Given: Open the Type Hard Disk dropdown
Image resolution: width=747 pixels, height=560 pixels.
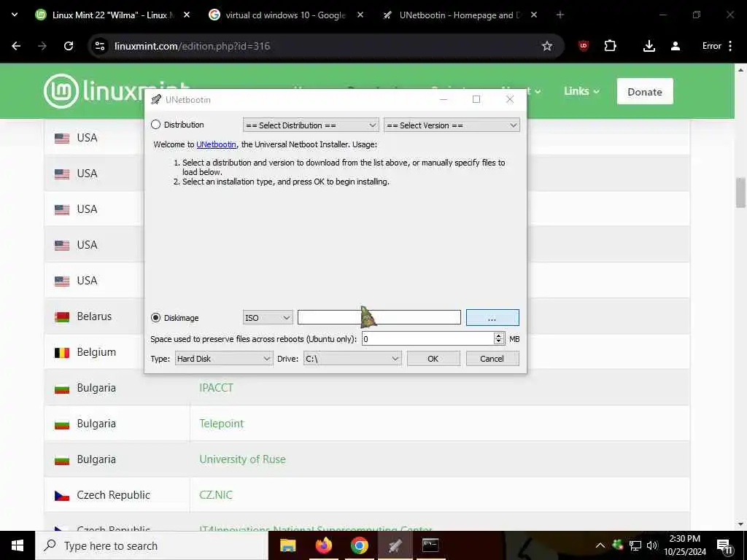Looking at the screenshot, I should click(x=223, y=359).
